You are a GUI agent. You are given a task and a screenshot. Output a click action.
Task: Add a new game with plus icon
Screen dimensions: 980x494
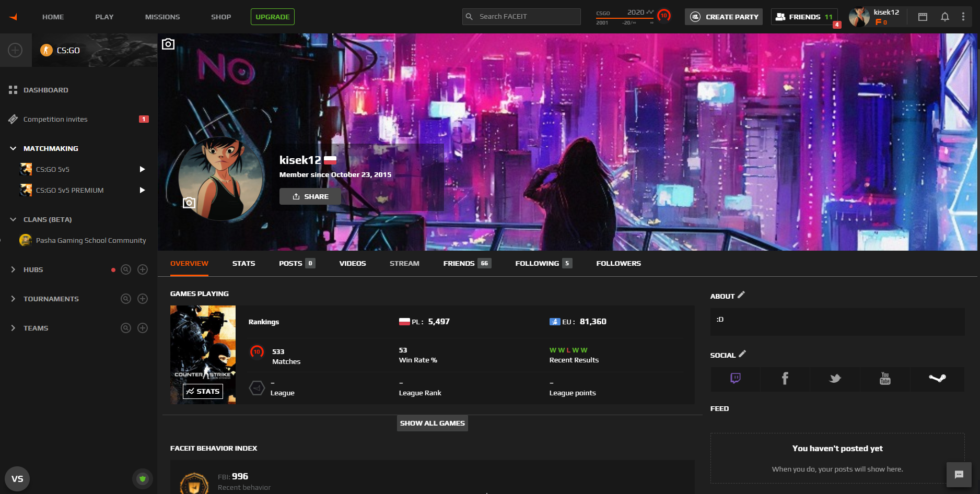pos(15,50)
